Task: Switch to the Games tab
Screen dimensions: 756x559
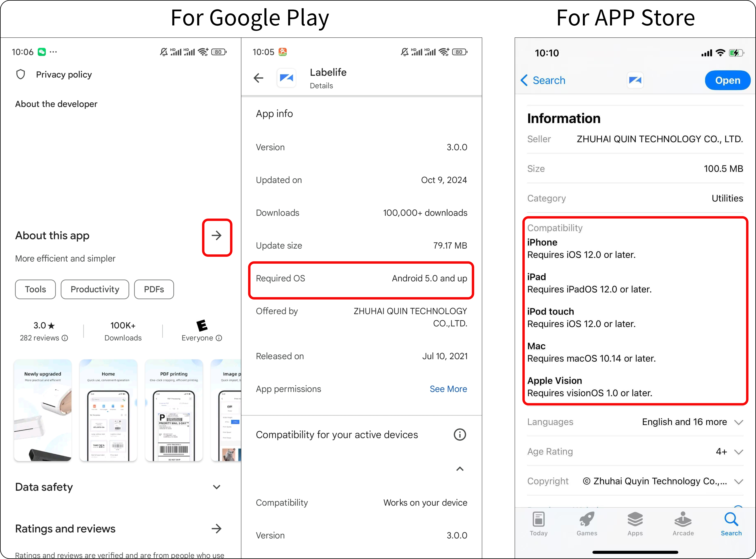Action: coord(587,524)
